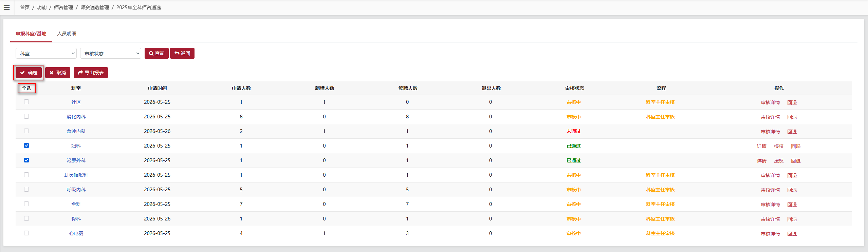Click 回退 for 耳鼻咽喉科 row
The height and width of the screenshot is (252, 868).
tap(792, 175)
